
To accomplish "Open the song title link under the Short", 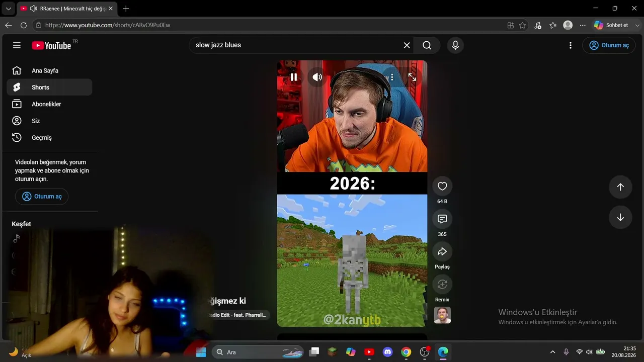I will coord(237,315).
